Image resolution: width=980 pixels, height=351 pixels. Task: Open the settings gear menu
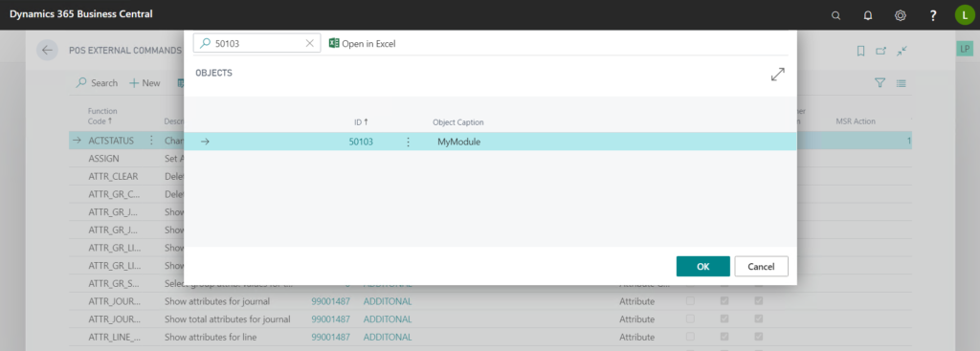tap(901, 15)
